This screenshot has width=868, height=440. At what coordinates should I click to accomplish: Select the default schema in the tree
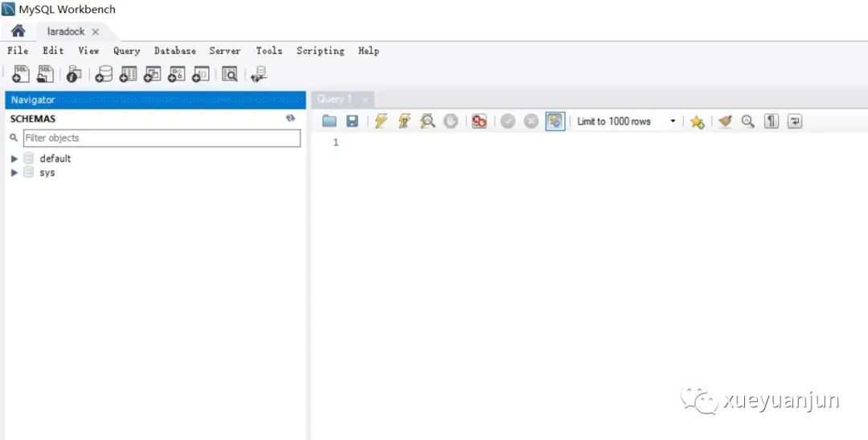point(55,158)
